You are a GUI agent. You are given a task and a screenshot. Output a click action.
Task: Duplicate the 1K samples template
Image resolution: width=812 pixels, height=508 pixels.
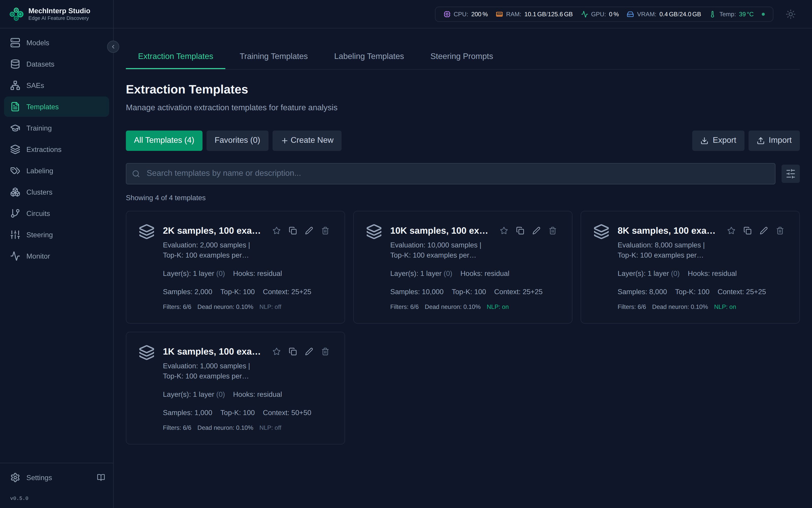pos(293,352)
